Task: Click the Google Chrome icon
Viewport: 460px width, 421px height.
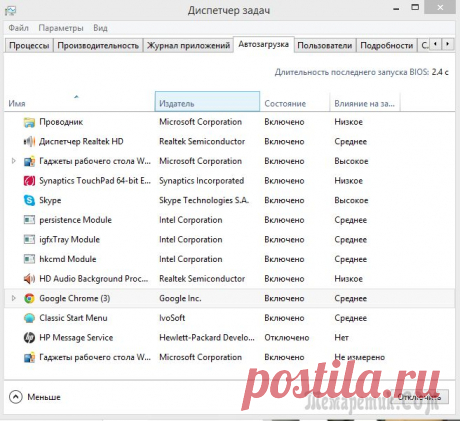Action: pyautogui.click(x=29, y=298)
